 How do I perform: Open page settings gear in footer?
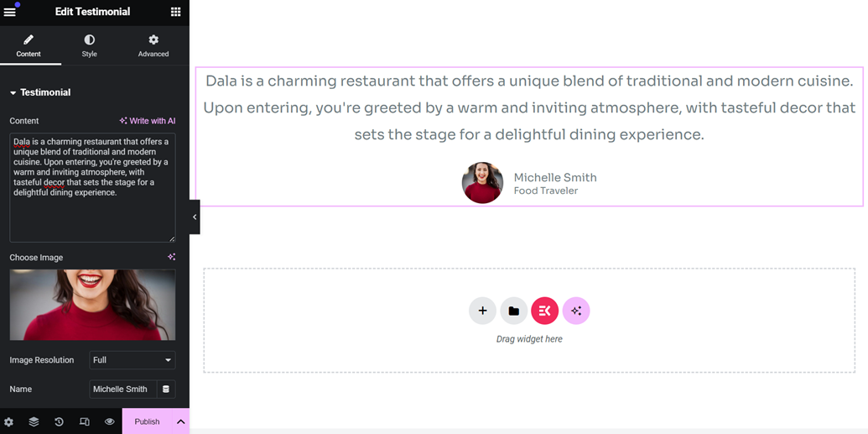click(x=8, y=421)
